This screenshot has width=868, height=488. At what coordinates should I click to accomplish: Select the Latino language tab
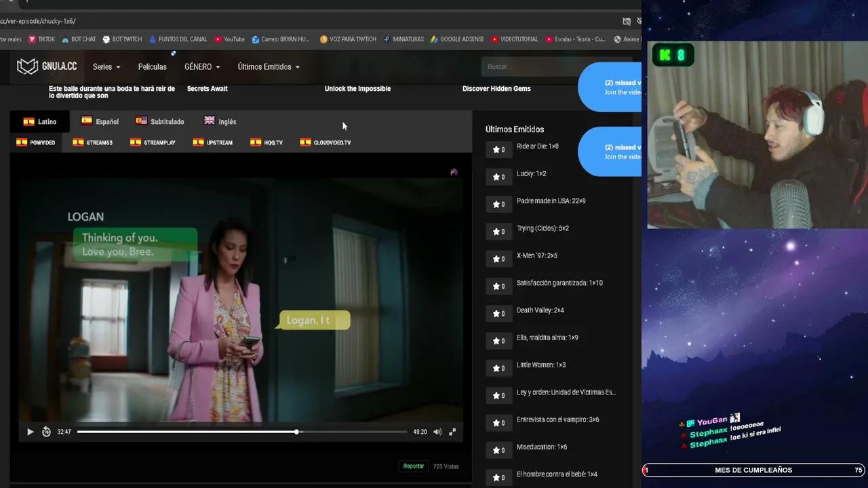coord(40,122)
